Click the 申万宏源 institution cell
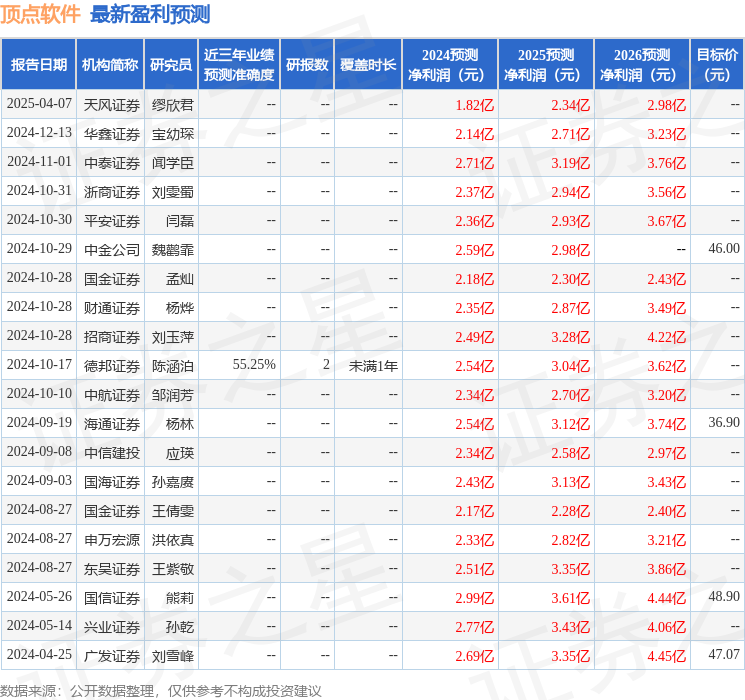Screen dimensions: 745x700 pyautogui.click(x=112, y=539)
